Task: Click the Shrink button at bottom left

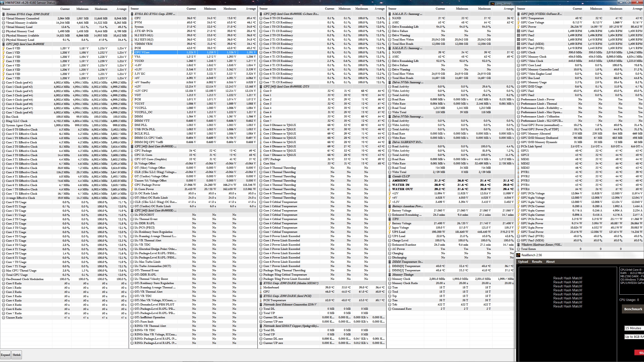Action: coord(16,355)
